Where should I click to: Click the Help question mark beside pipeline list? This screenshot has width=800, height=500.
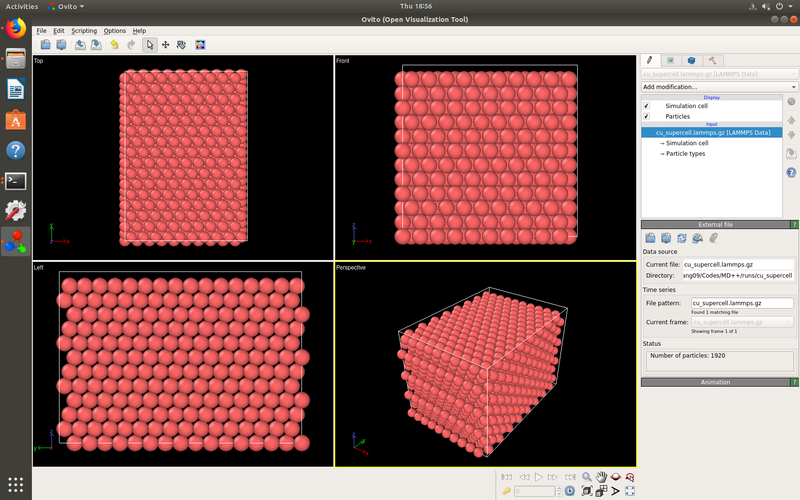click(791, 172)
